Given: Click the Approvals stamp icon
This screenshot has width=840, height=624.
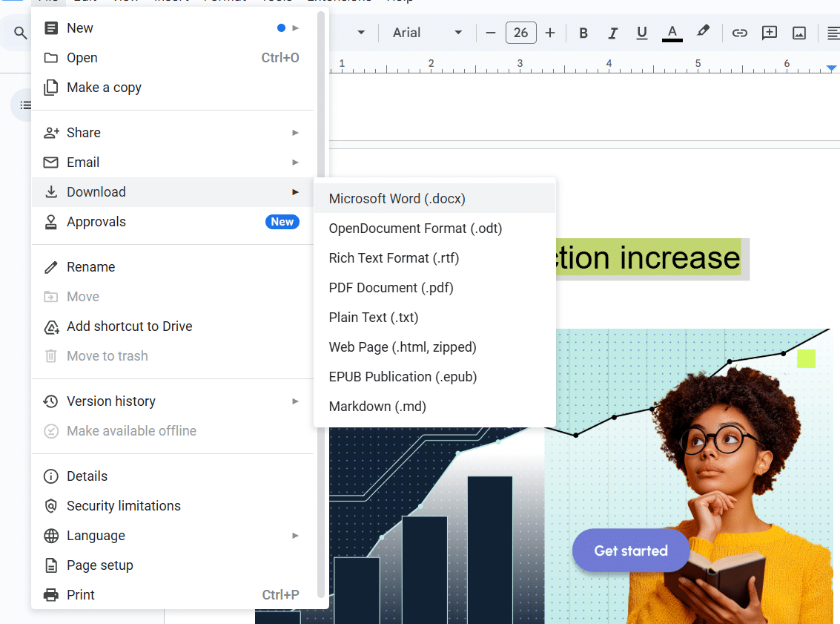Looking at the screenshot, I should (51, 221).
